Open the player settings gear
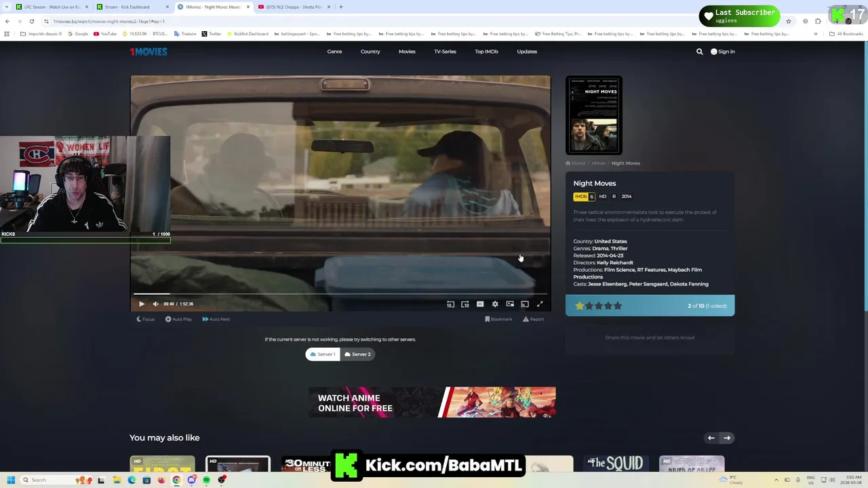 [x=495, y=304]
